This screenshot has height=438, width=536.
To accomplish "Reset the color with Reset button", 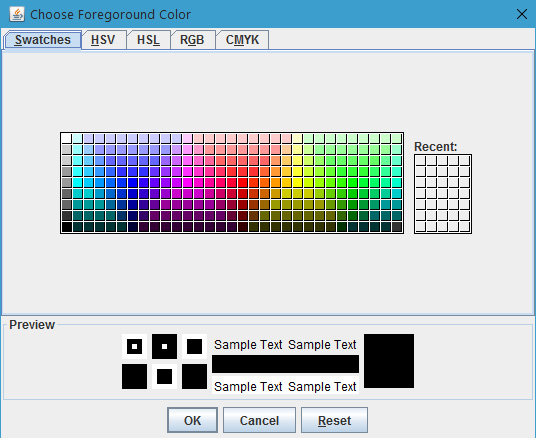I will point(334,420).
